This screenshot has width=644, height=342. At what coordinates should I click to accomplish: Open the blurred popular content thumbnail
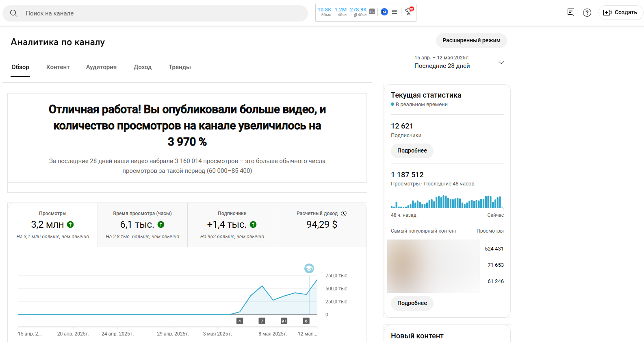coord(433,266)
